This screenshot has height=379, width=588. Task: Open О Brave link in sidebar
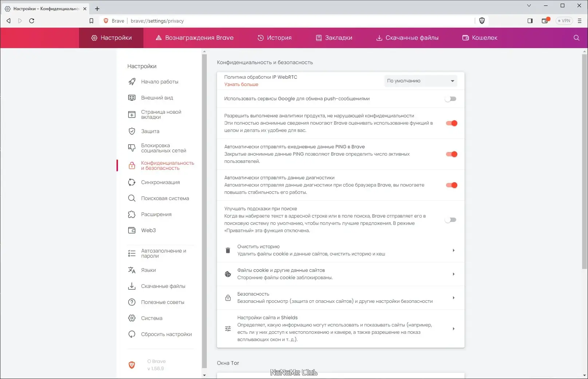coord(156,365)
